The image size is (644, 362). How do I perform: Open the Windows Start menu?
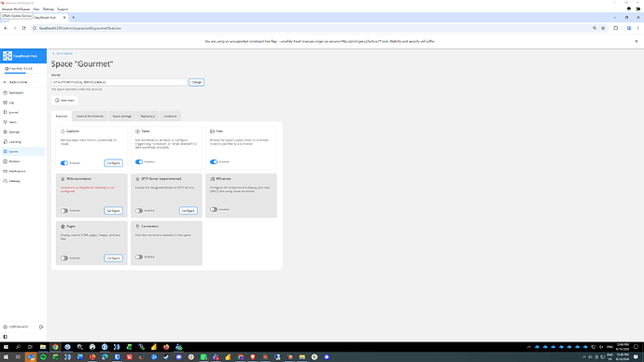(x=6, y=347)
